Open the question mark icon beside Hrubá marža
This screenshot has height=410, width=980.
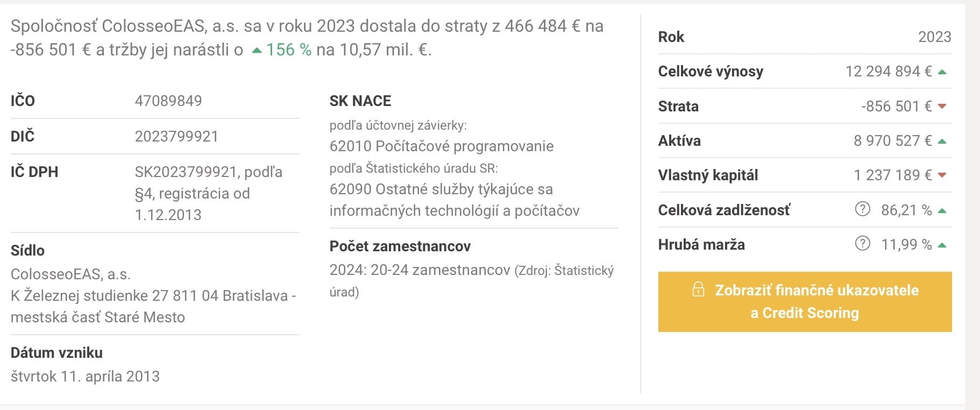[863, 244]
